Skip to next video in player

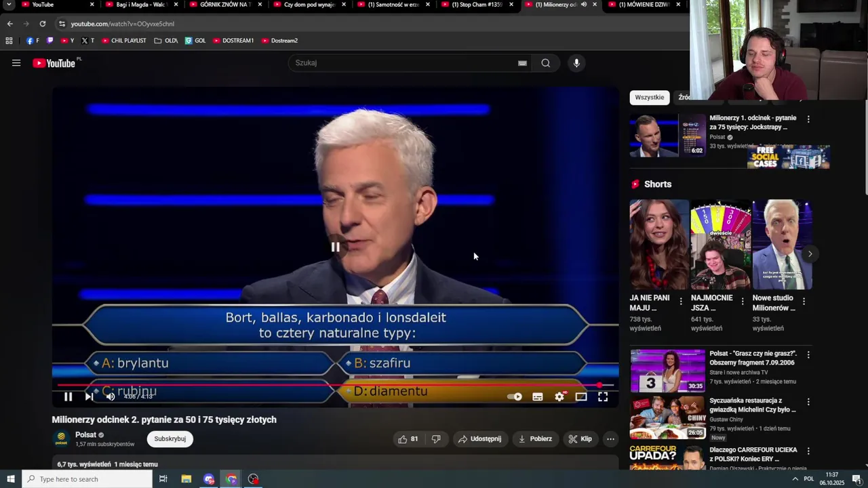coord(89,396)
